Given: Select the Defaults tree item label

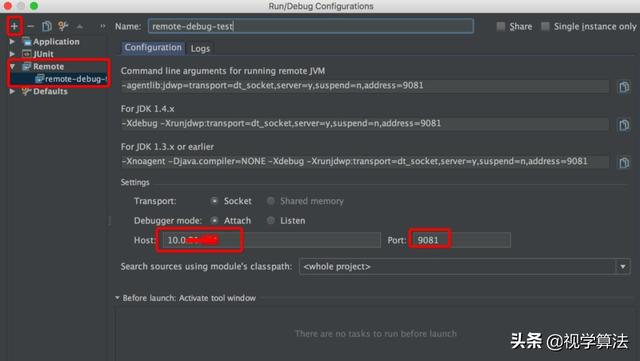Looking at the screenshot, I should click(x=50, y=91).
